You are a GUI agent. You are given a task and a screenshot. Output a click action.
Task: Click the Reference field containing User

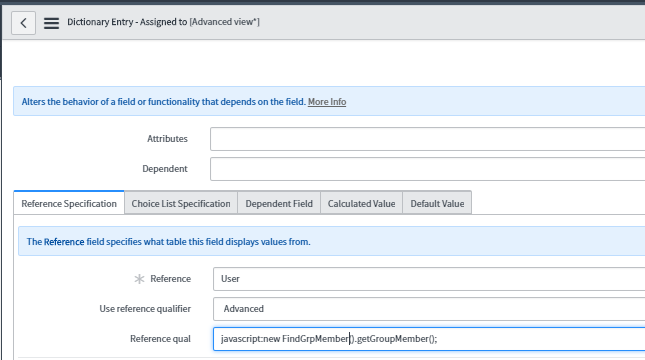tap(429, 279)
